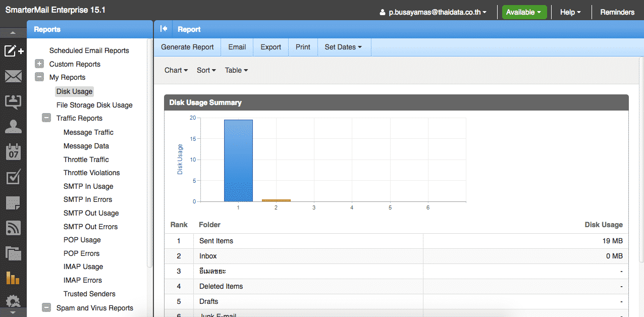The image size is (644, 317).
Task: Collapse the Reports tree panel
Action: pos(164,29)
